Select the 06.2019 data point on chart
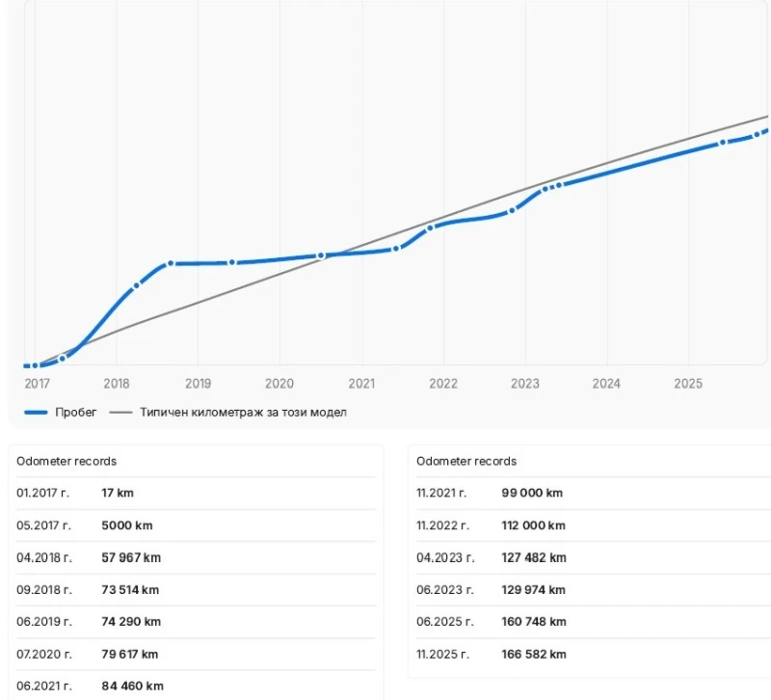Image resolution: width=771 pixels, height=700 pixels. click(x=231, y=262)
